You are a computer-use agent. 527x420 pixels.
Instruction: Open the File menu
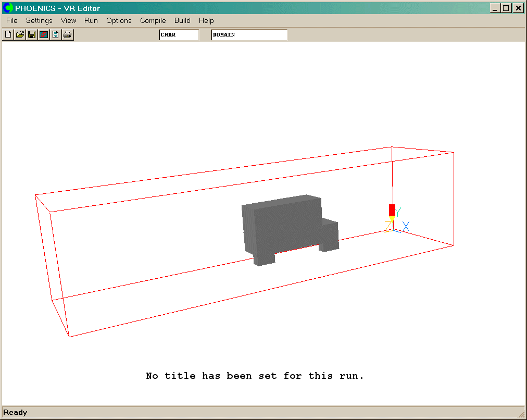point(12,21)
